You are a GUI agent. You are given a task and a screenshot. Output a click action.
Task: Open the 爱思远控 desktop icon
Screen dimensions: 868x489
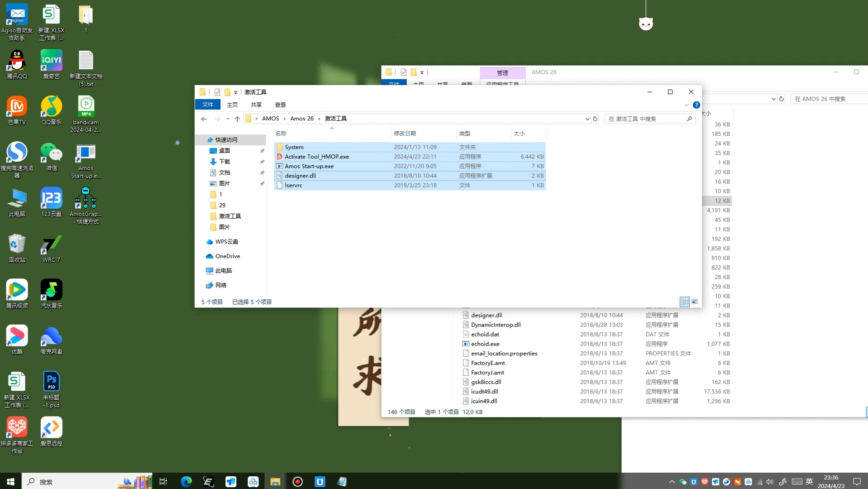tap(51, 431)
